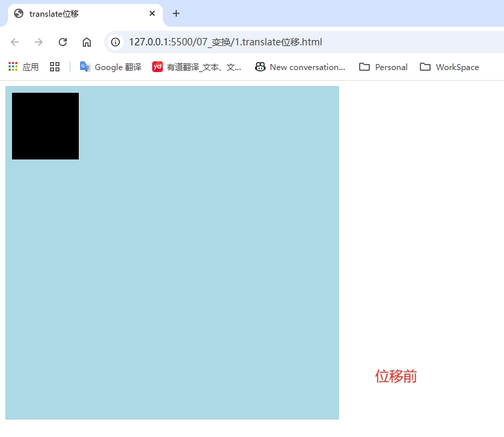Select the translate位移 browser tab
Screen dimensions: 504x437
coord(85,14)
